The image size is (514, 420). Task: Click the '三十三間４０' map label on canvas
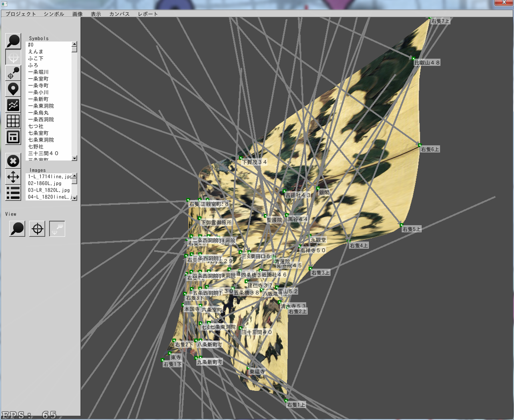[257, 332]
